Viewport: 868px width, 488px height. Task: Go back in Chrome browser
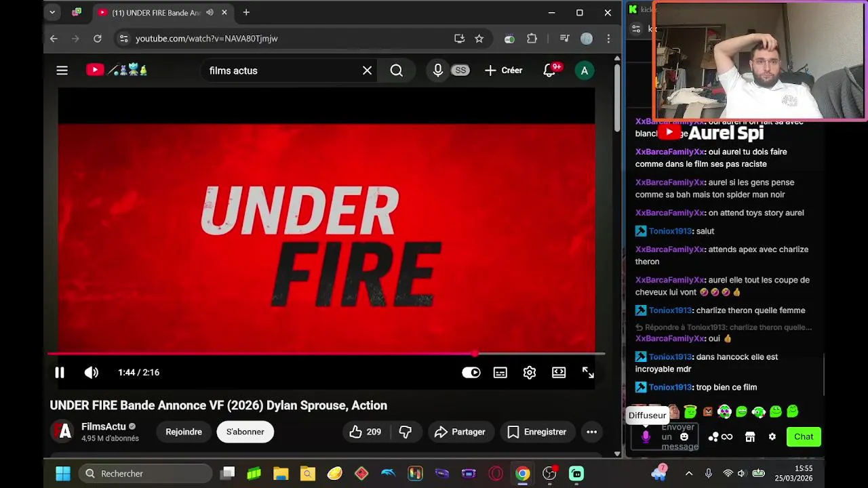[x=54, y=39]
